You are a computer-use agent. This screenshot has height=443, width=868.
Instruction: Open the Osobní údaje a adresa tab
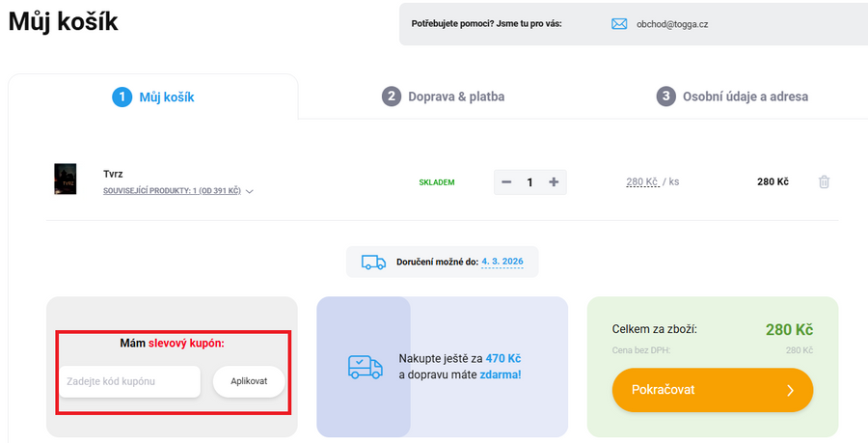[x=733, y=97]
